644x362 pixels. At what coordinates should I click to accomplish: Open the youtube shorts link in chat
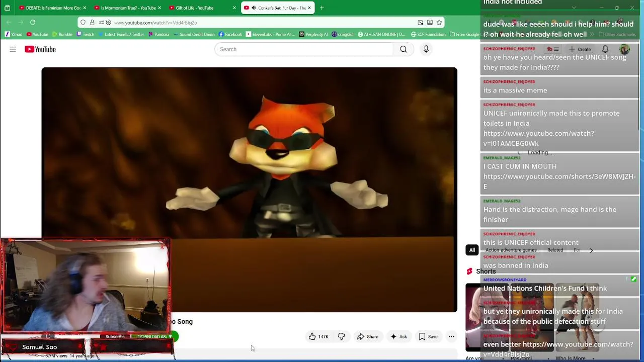coord(559,182)
